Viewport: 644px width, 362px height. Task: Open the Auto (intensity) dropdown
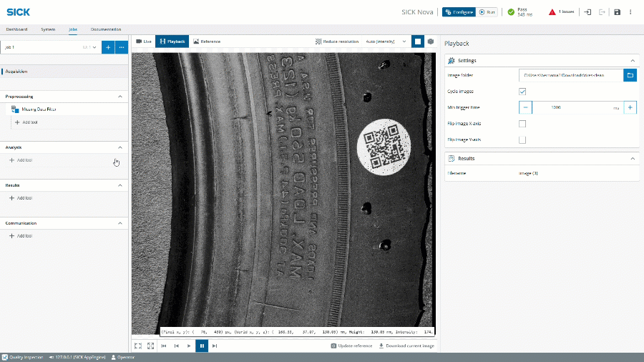386,41
